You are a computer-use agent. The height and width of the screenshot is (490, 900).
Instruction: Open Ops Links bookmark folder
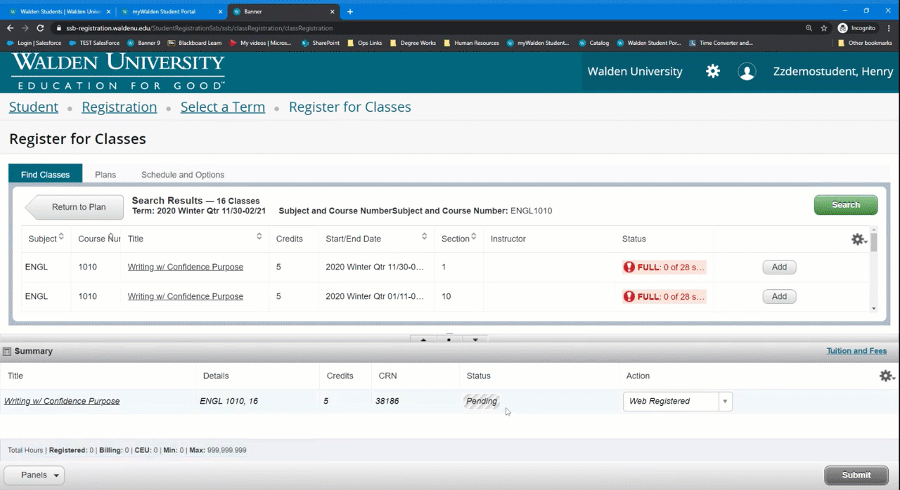point(365,43)
